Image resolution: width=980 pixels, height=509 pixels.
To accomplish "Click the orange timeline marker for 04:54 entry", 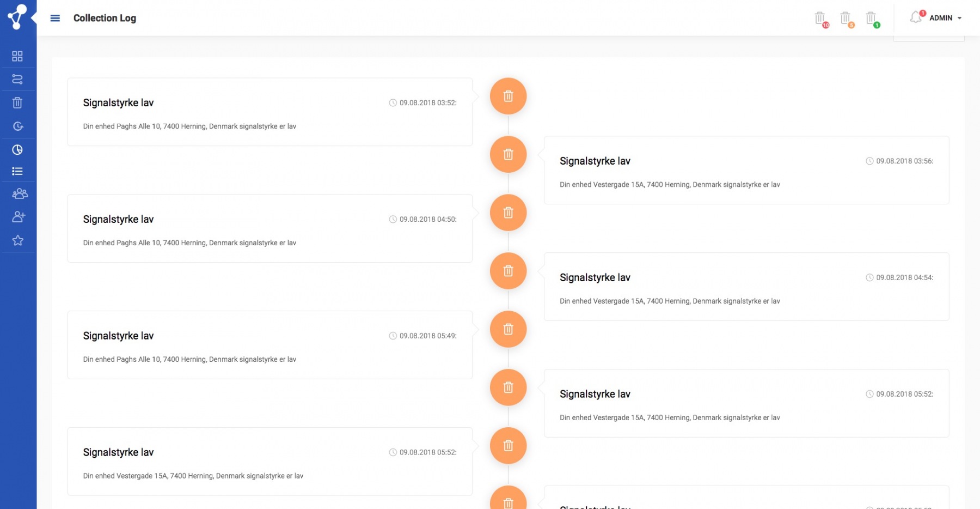I will [x=508, y=271].
